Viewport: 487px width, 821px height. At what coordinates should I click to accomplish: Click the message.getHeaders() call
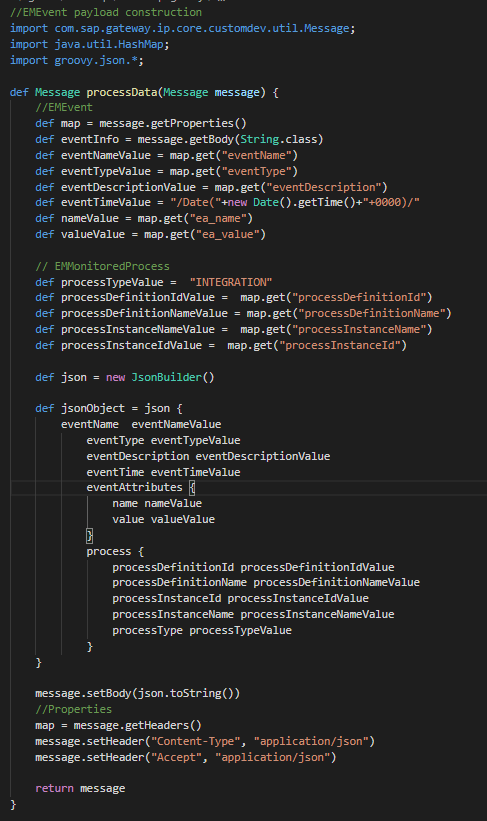138,725
